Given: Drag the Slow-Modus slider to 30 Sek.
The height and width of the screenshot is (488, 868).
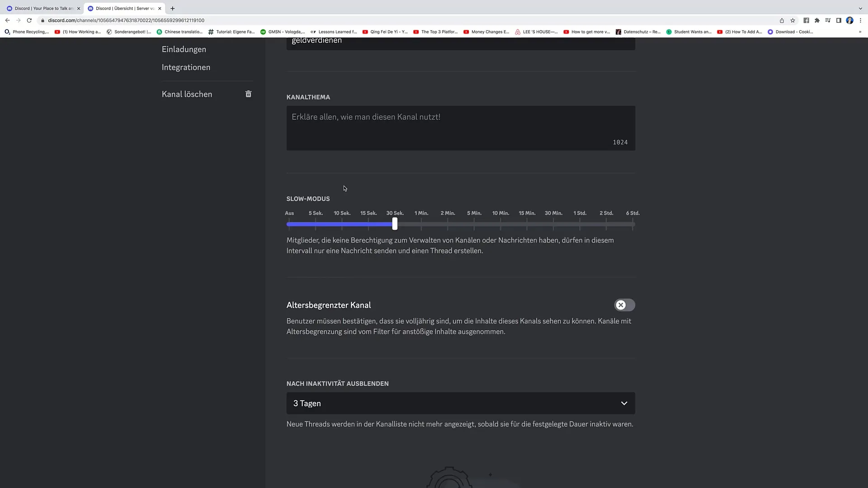Looking at the screenshot, I should tap(395, 224).
